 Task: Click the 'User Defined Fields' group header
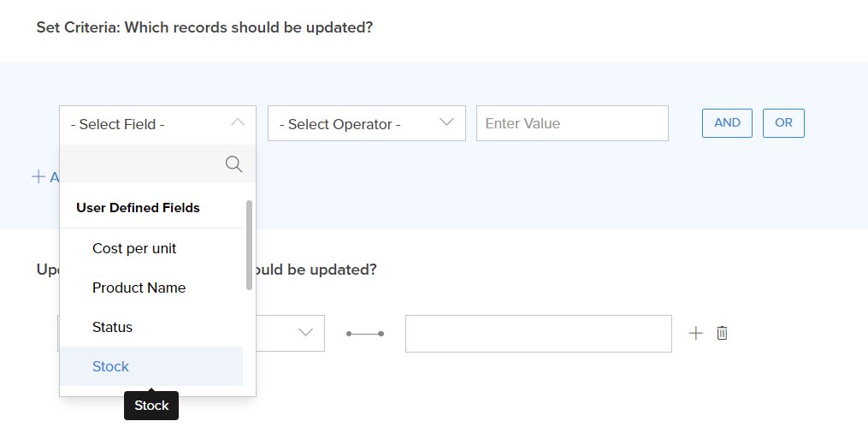138,207
